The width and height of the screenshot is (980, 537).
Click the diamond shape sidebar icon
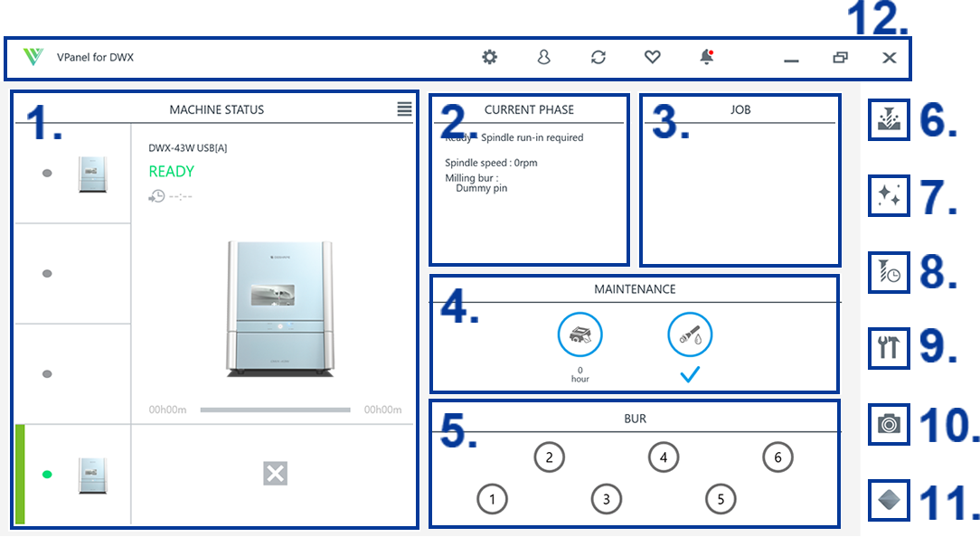[889, 500]
